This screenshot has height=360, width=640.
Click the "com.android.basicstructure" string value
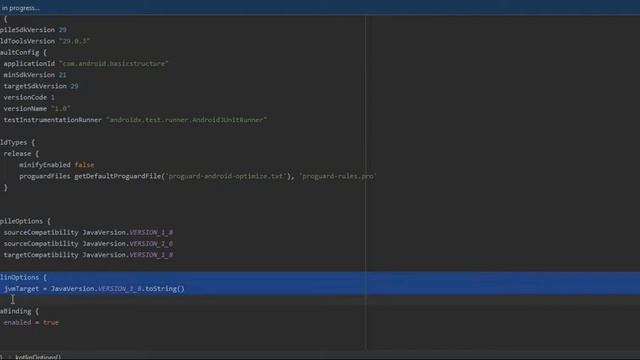coord(113,64)
